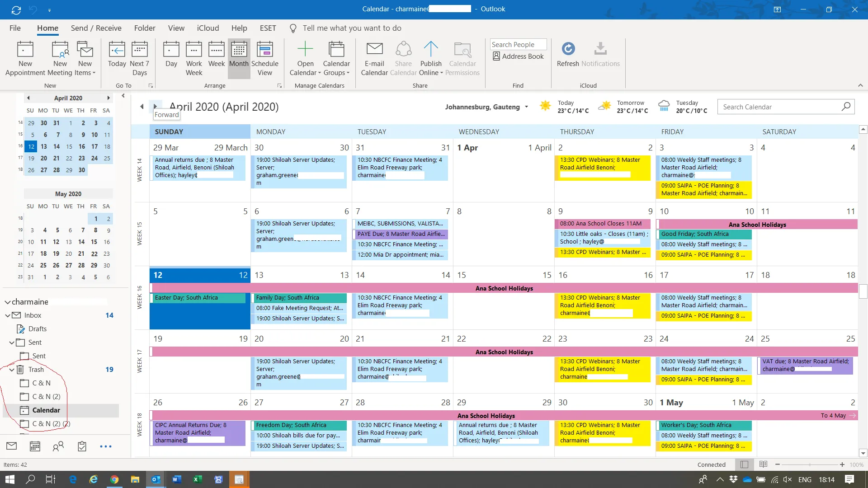Click zoom-in plus on zoom slider
Image resolution: width=868 pixels, height=488 pixels.
click(x=842, y=465)
